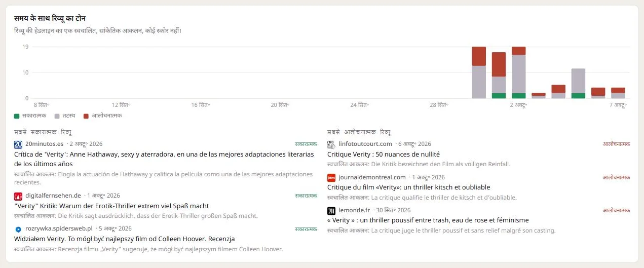
Task: Open 'Critique Verity : 50 nuances de nullité'
Action: (384, 154)
